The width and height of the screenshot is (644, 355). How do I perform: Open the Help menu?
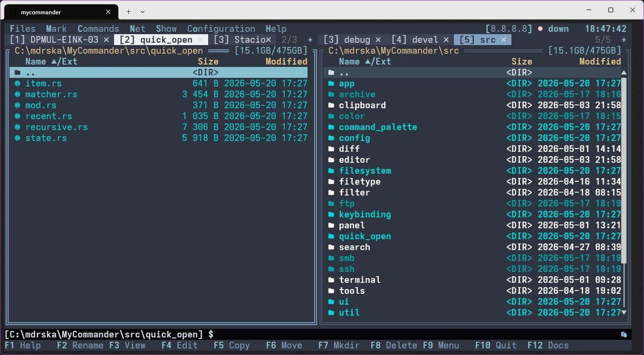276,29
